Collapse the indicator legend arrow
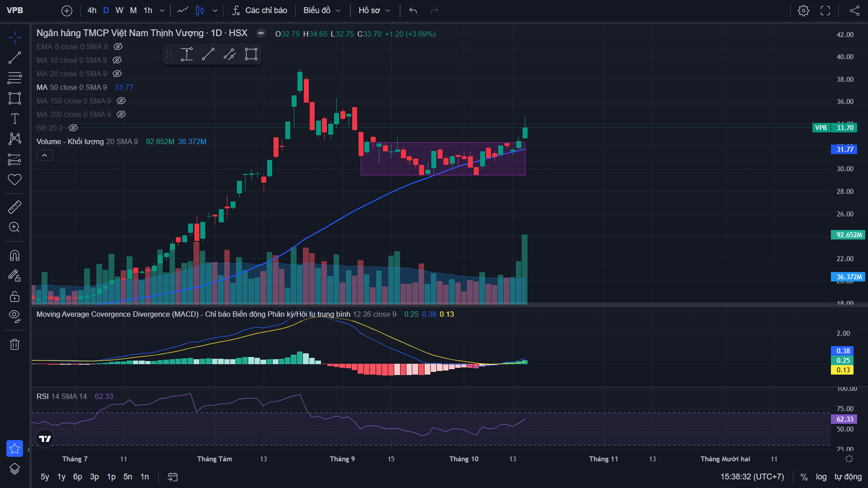The width and height of the screenshot is (868, 488). click(44, 155)
